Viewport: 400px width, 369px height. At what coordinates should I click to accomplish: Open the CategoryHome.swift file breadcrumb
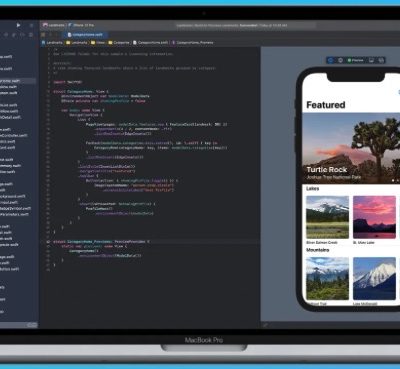coord(150,43)
